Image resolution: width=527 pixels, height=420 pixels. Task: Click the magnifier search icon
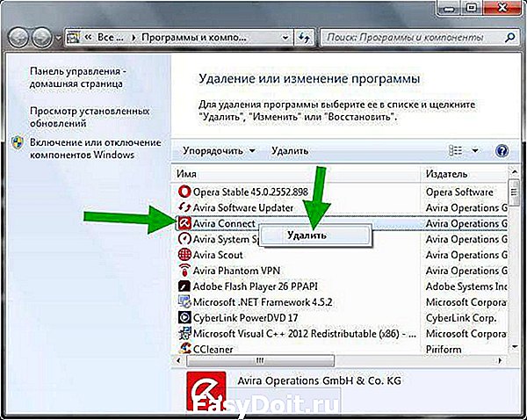(509, 37)
